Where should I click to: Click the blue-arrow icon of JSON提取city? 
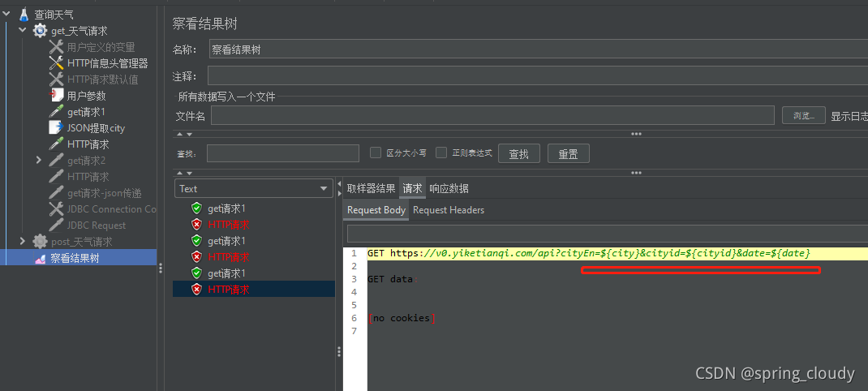pos(57,128)
